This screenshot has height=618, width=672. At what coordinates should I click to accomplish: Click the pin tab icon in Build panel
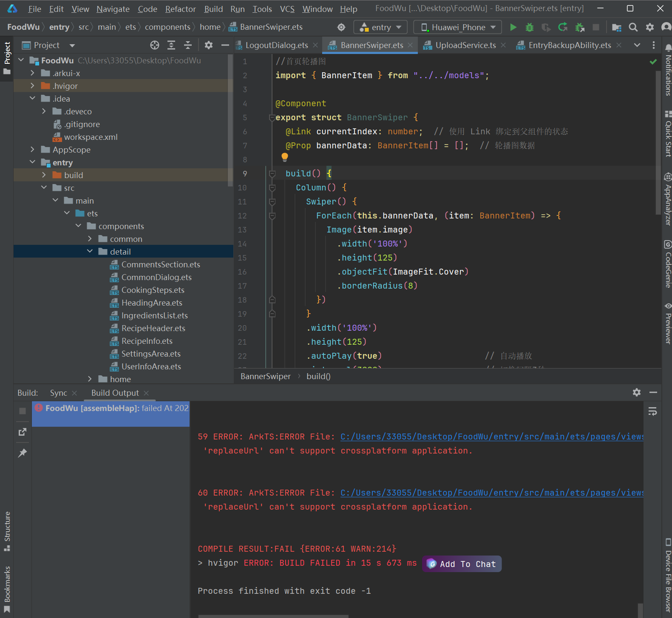[x=23, y=453]
